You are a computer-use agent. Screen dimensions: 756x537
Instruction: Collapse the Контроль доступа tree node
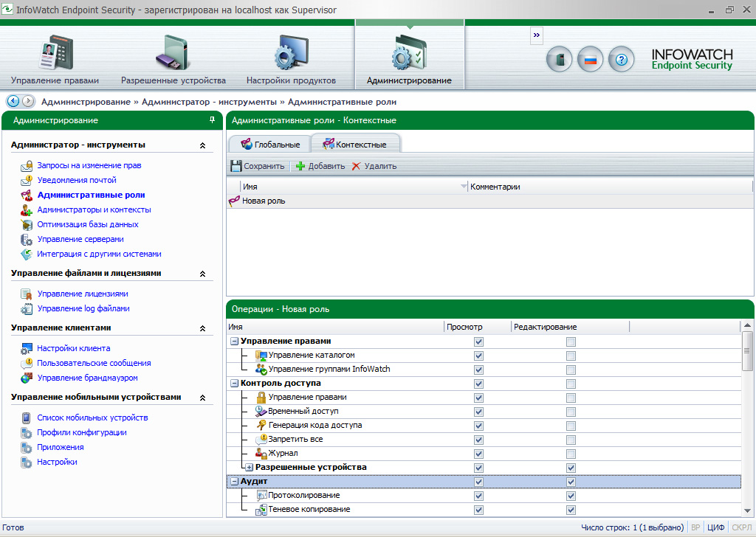coord(235,384)
